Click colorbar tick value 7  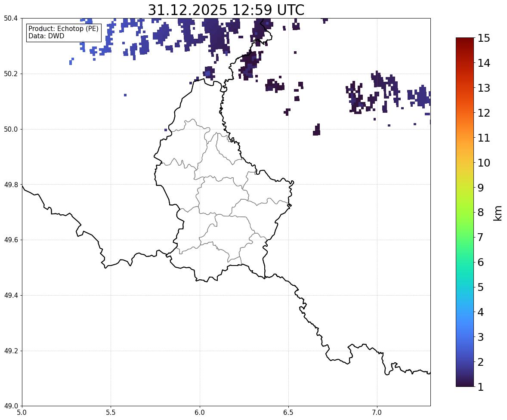coord(481,237)
